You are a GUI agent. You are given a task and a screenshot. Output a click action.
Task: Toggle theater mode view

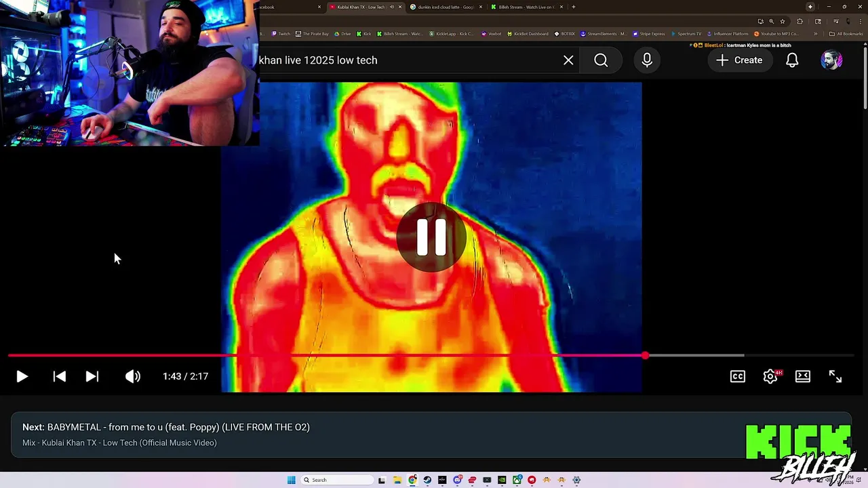803,376
